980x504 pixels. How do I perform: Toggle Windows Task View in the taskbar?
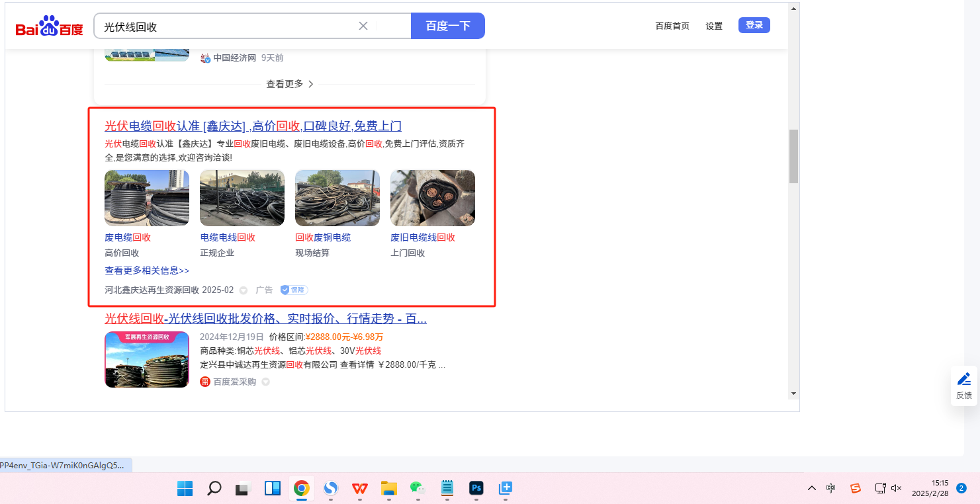243,488
